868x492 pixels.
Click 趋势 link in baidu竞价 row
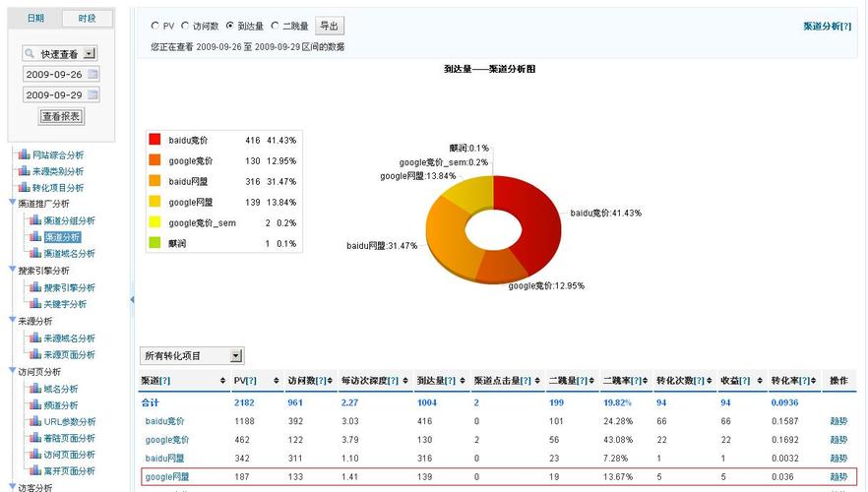(838, 421)
